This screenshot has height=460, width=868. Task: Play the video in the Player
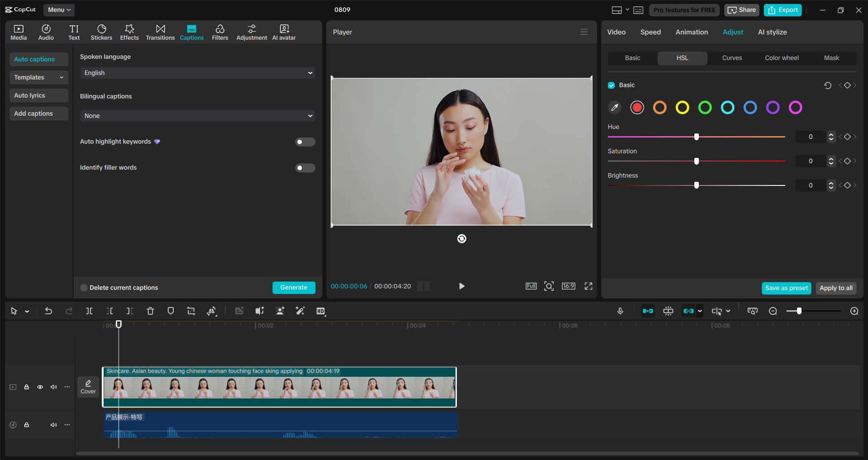461,286
